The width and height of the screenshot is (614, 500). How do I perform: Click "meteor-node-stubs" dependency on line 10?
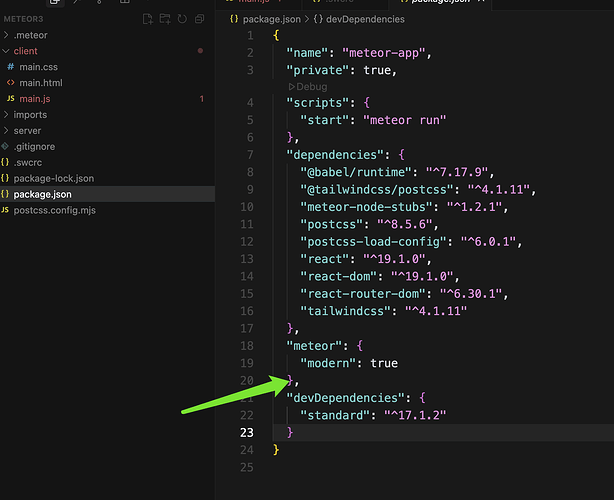coord(366,207)
